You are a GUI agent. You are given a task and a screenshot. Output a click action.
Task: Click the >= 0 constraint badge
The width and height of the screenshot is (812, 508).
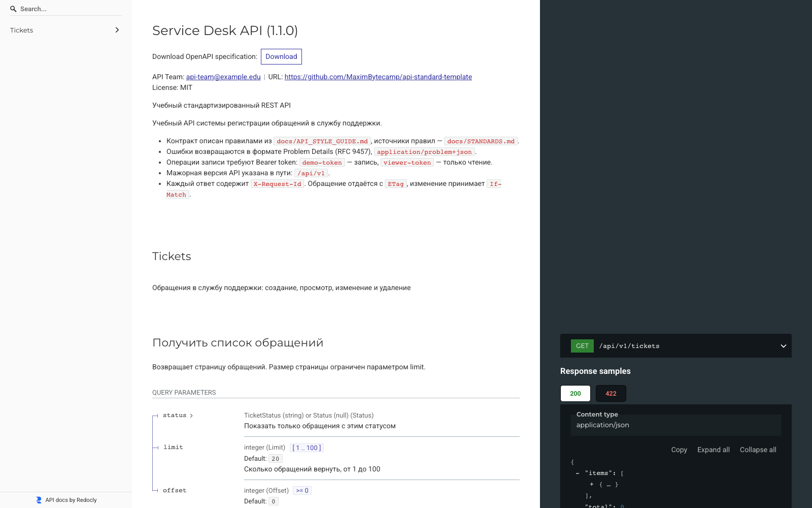[302, 491]
